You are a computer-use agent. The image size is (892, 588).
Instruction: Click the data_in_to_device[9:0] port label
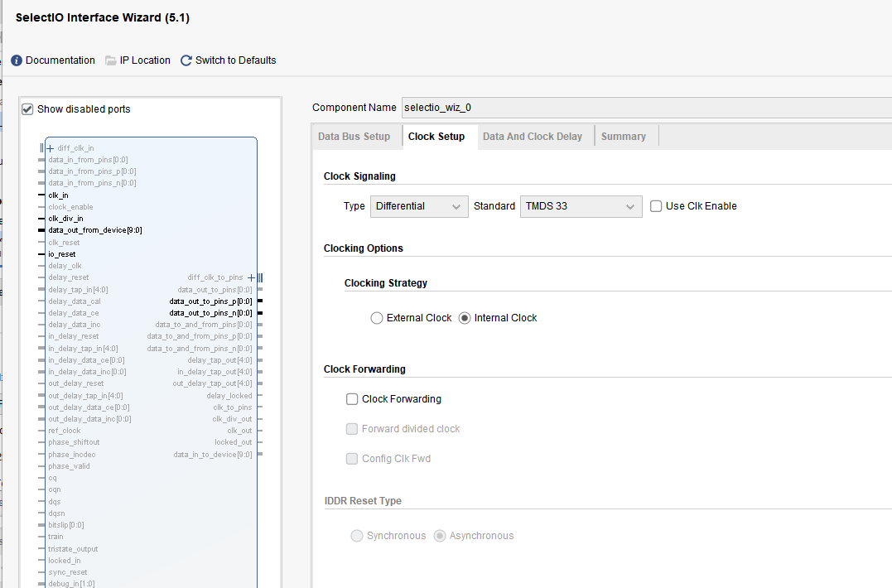pyautogui.click(x=213, y=455)
